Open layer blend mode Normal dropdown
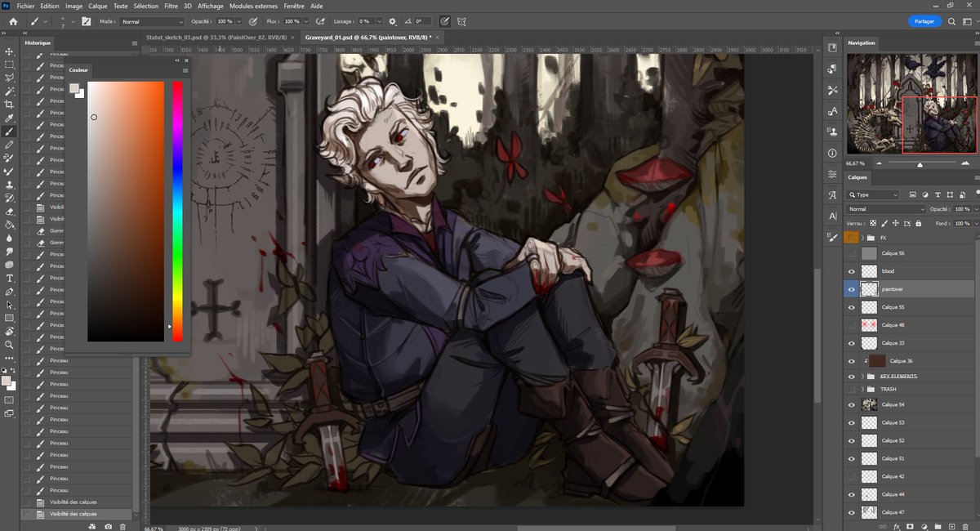This screenshot has height=531, width=980. [886, 209]
